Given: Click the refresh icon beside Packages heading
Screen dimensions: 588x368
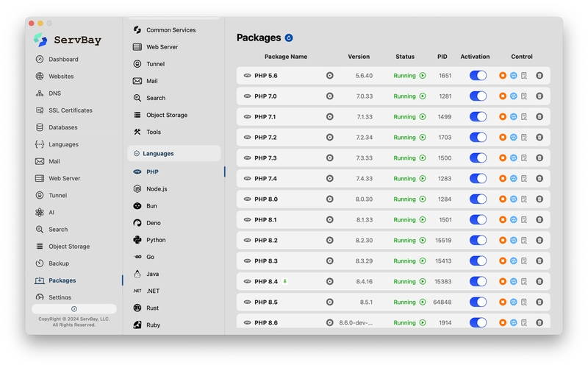Looking at the screenshot, I should 289,38.
